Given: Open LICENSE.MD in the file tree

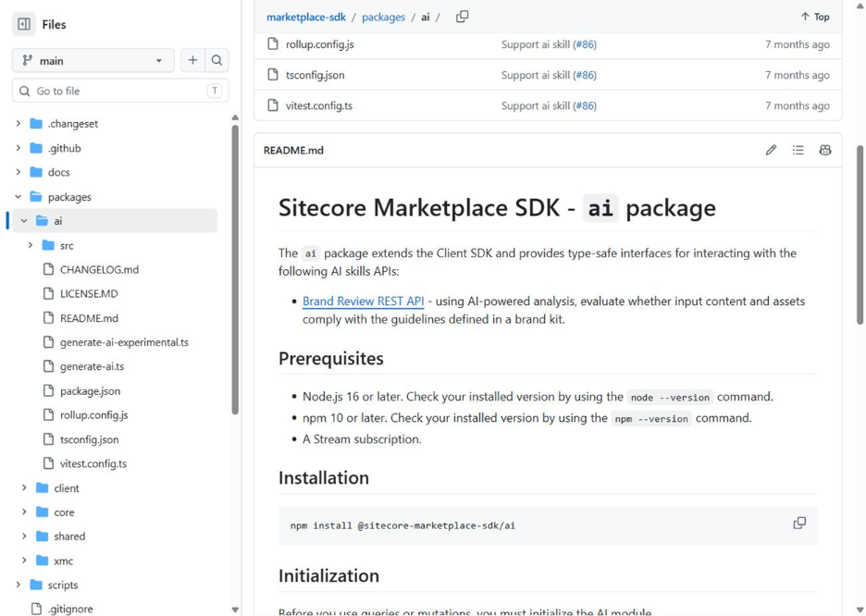Looking at the screenshot, I should [x=89, y=293].
